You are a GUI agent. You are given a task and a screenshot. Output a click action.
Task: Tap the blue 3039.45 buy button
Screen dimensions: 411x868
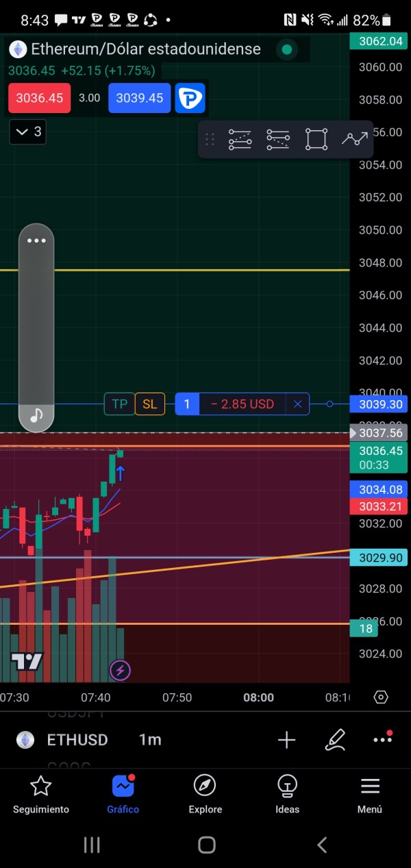pos(140,98)
